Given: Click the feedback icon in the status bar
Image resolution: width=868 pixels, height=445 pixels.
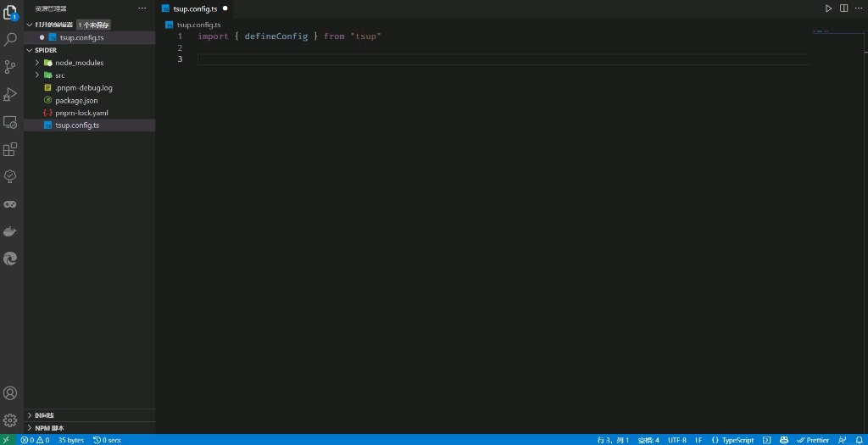Looking at the screenshot, I should pyautogui.click(x=843, y=440).
